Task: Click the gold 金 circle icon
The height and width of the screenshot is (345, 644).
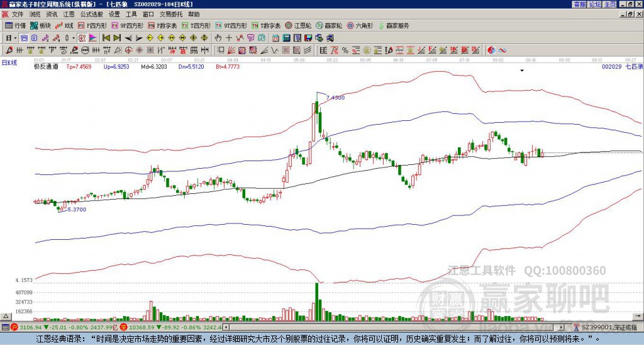Action: [367, 50]
